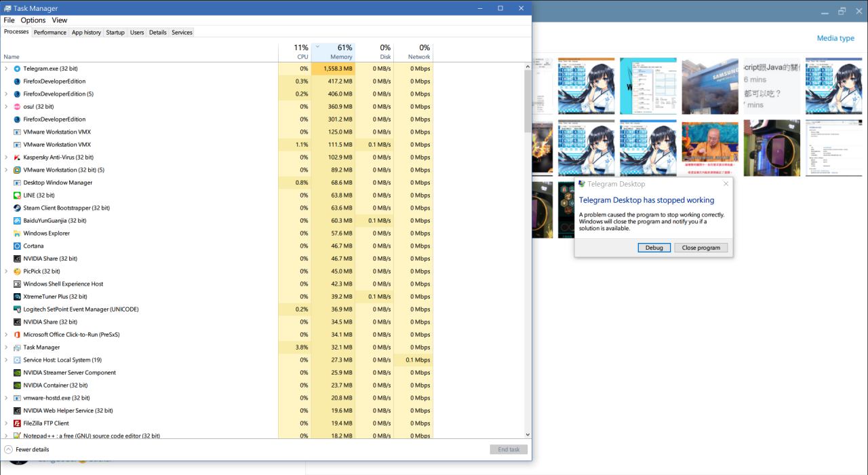Click Close program in Telegram dialog
This screenshot has height=475, width=868.
(701, 248)
